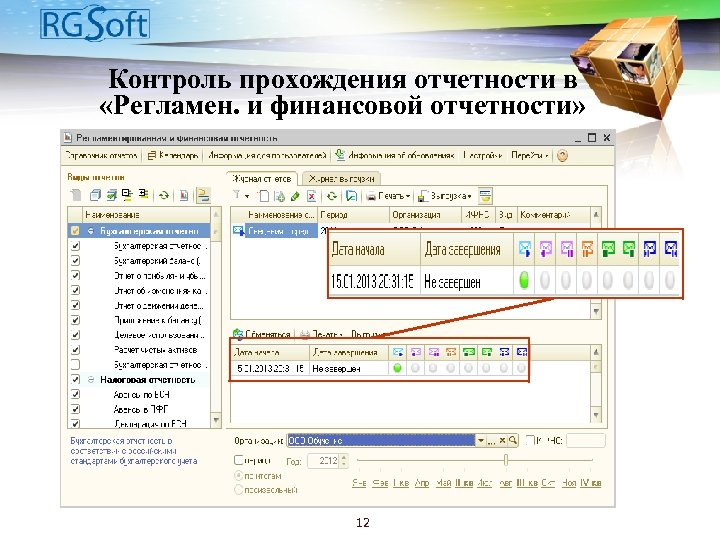
Task: Select the Май period link
Action: pos(443,483)
